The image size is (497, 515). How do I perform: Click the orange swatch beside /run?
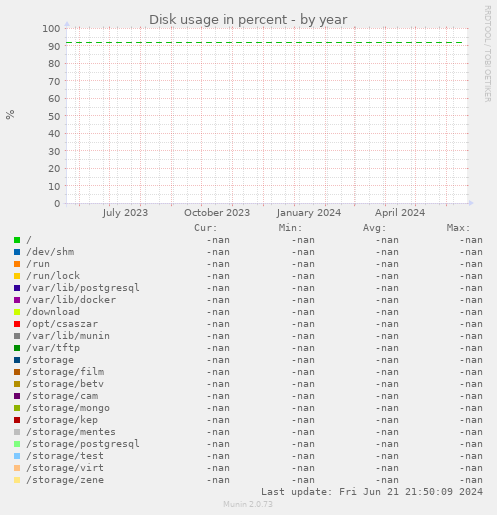tap(17, 264)
